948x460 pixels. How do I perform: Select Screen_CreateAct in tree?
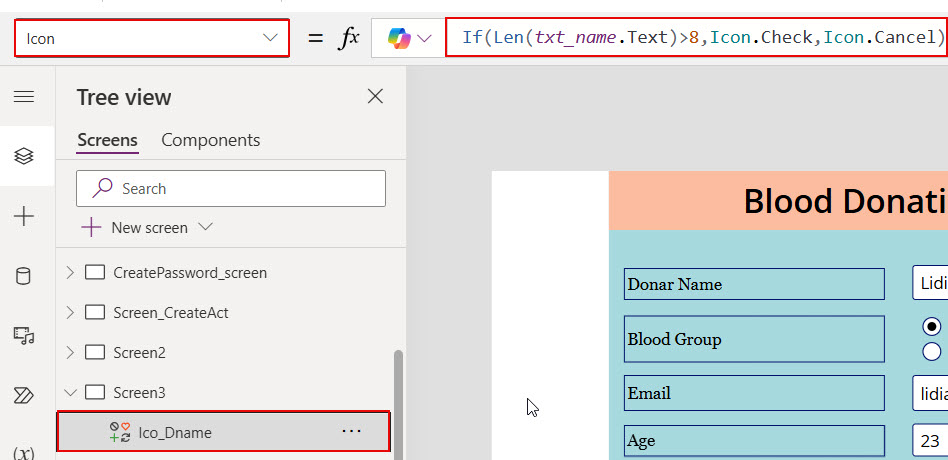coord(170,313)
